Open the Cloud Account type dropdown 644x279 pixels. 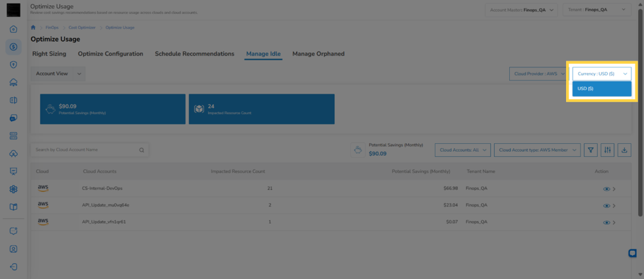point(537,150)
